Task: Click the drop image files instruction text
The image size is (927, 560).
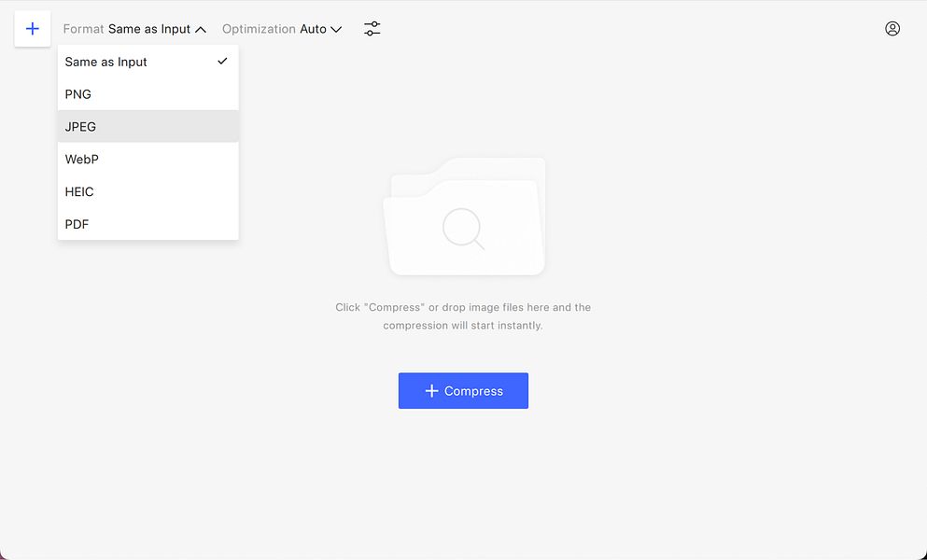Action: click(463, 315)
